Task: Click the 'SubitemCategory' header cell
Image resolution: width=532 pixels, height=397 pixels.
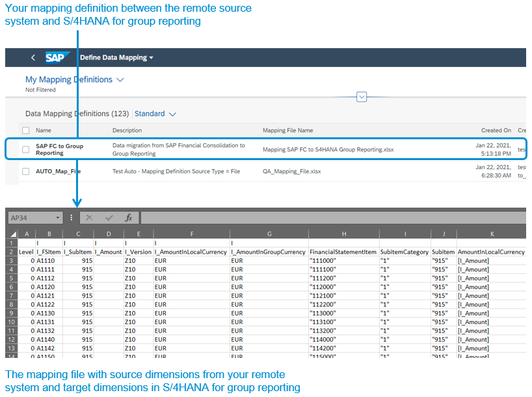Action: point(405,252)
